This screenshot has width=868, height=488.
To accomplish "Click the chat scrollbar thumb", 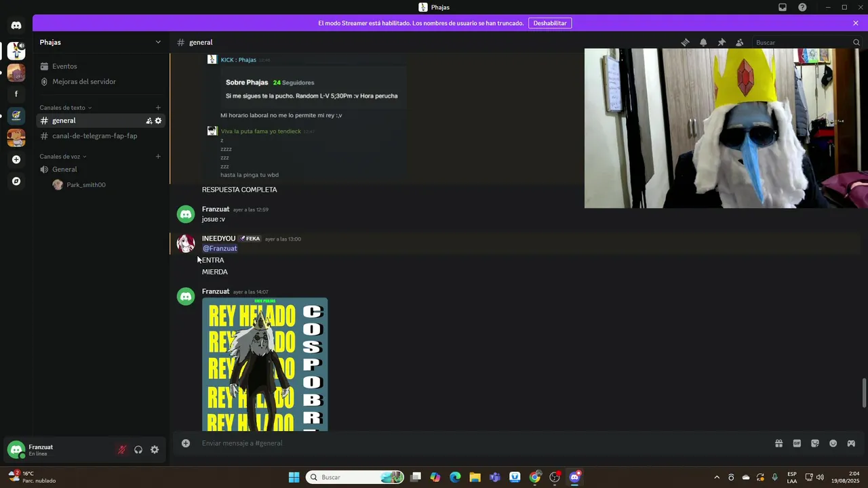I will pyautogui.click(x=864, y=393).
